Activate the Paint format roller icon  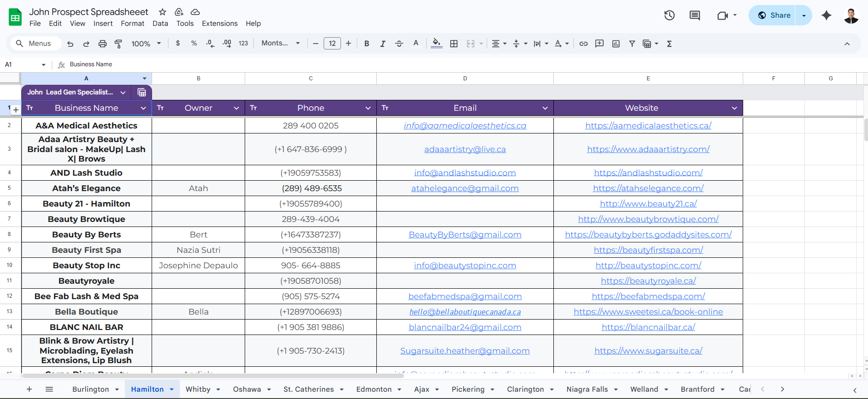coord(118,44)
